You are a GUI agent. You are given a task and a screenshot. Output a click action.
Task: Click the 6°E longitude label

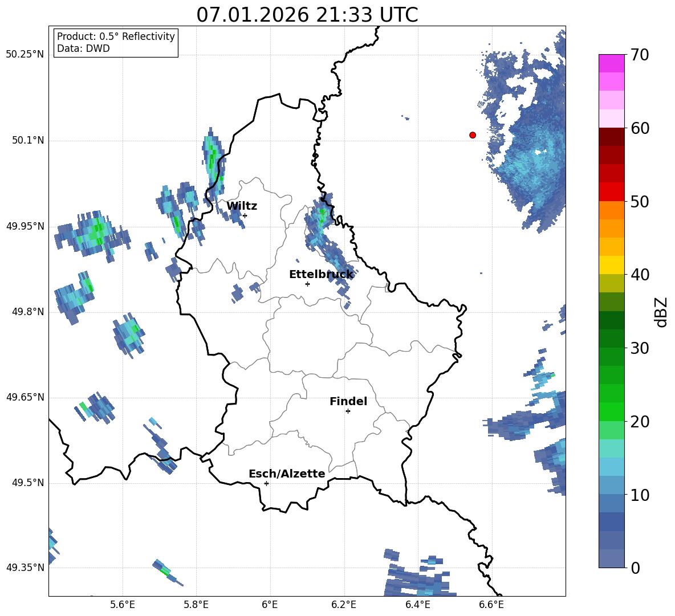(x=270, y=605)
